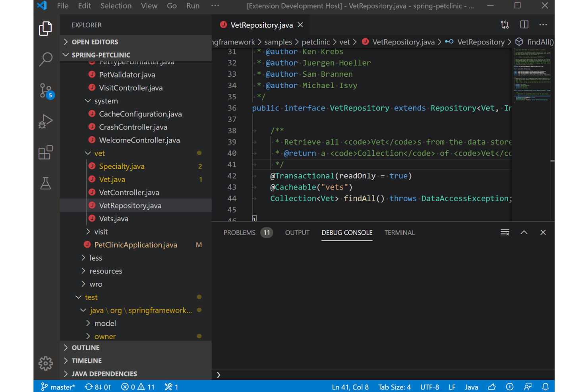
Task: Click the VS Code logo icon
Action: pyautogui.click(x=42, y=6)
